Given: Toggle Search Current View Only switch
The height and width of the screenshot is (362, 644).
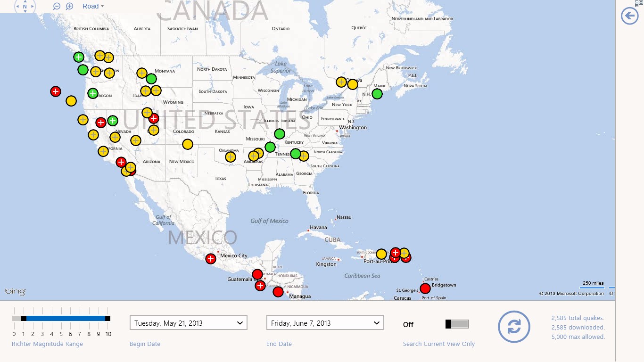Looking at the screenshot, I should pyautogui.click(x=457, y=324).
